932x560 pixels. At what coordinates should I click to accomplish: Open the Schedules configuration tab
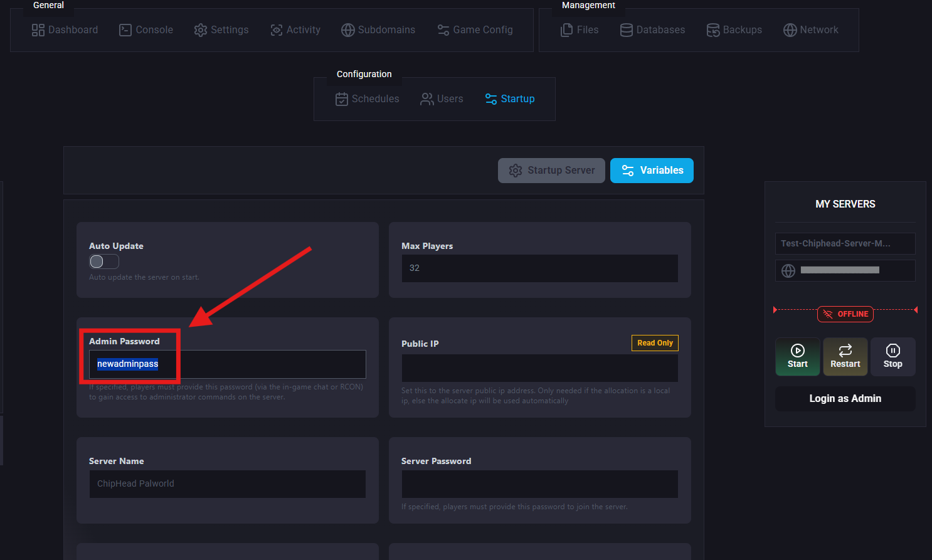tap(368, 98)
